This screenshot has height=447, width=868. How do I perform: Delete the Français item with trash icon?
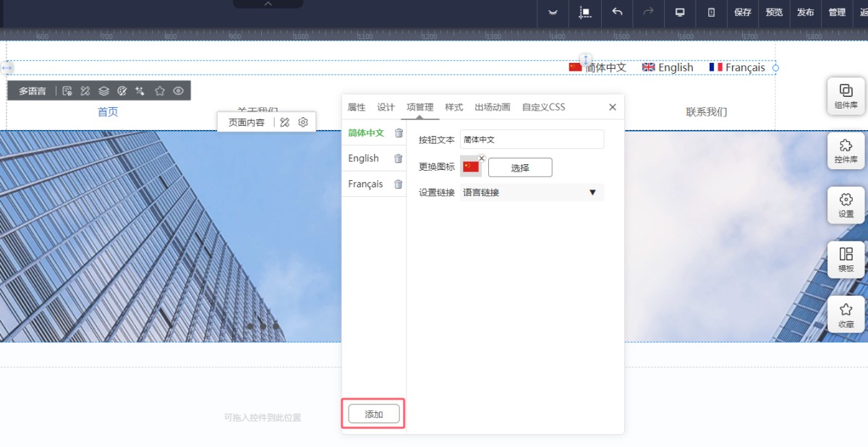(x=399, y=184)
